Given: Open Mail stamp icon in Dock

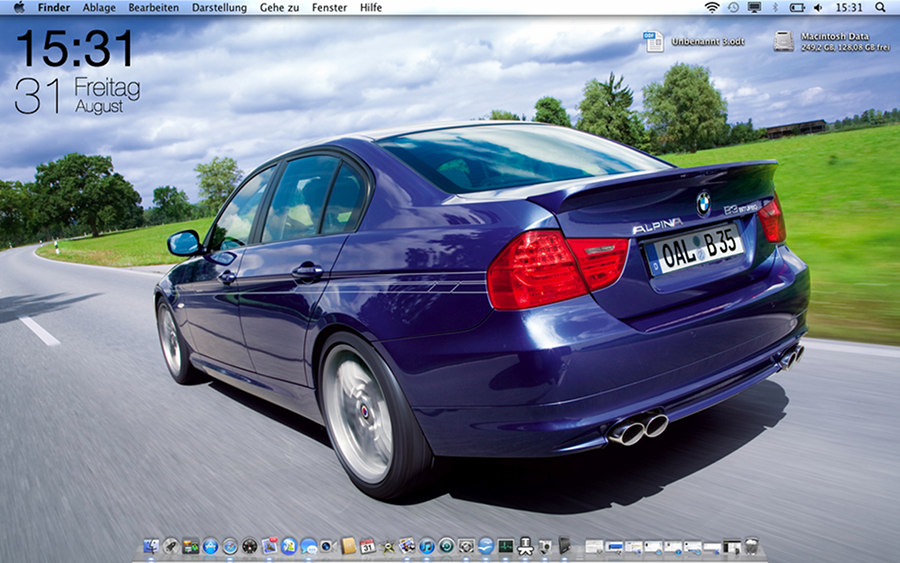Looking at the screenshot, I should click(x=269, y=546).
